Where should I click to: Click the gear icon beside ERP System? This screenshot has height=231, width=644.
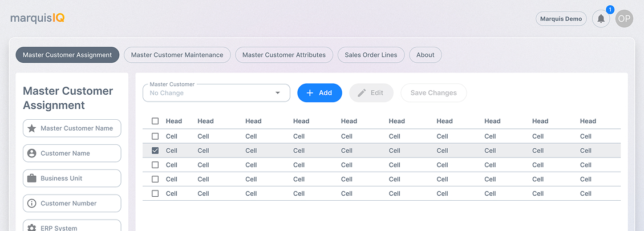pos(31,228)
